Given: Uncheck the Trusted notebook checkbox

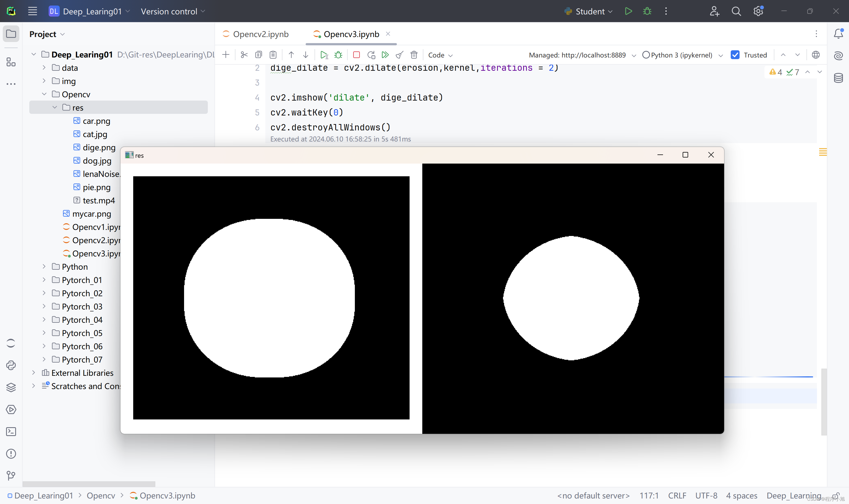Looking at the screenshot, I should coord(735,55).
